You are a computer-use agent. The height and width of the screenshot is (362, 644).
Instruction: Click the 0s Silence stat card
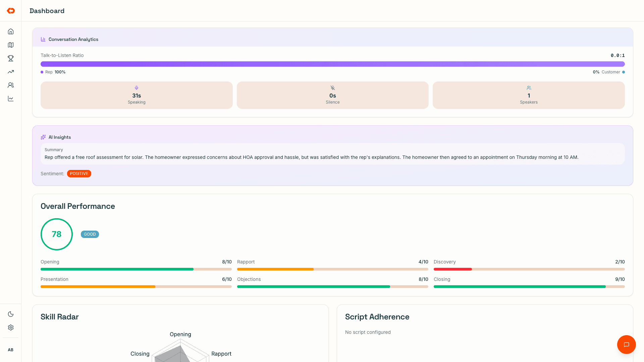[x=333, y=95]
